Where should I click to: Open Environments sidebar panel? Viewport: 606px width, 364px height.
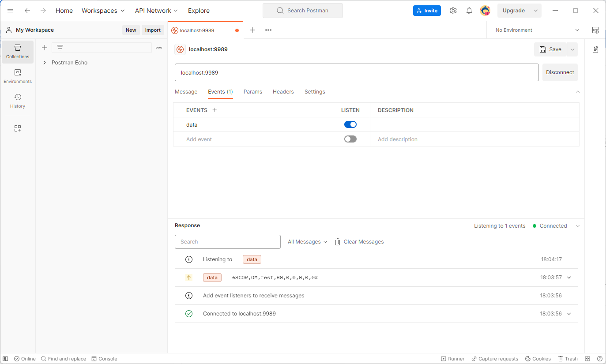(18, 76)
